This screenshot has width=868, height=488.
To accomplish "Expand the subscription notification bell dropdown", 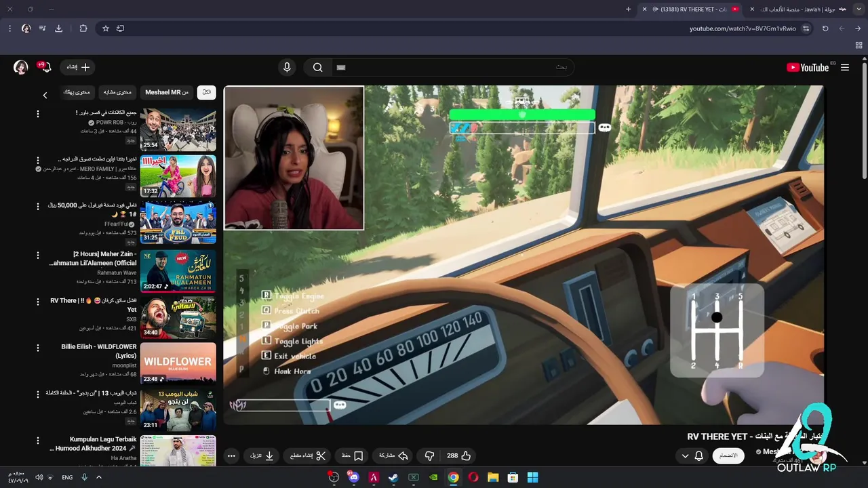I will click(x=692, y=455).
